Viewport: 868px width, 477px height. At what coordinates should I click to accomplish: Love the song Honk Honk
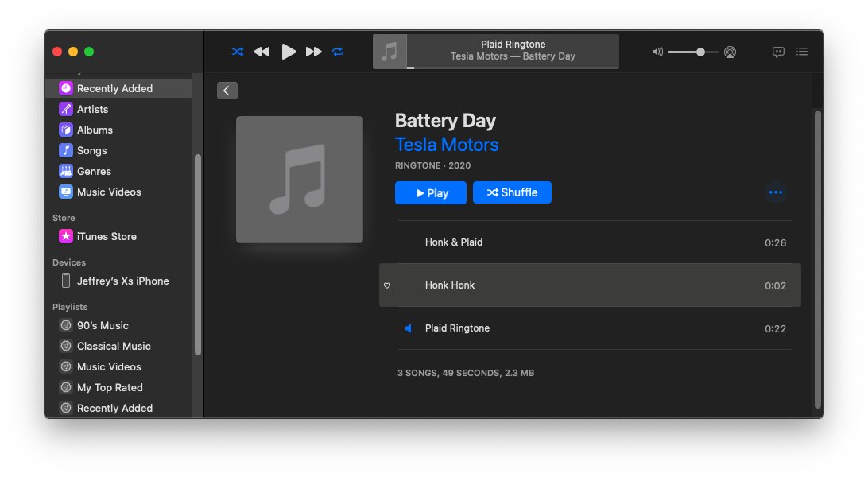(x=387, y=285)
